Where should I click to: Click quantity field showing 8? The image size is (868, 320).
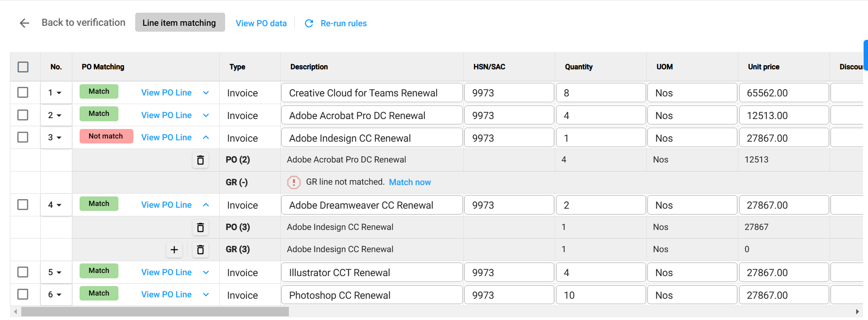click(x=601, y=93)
